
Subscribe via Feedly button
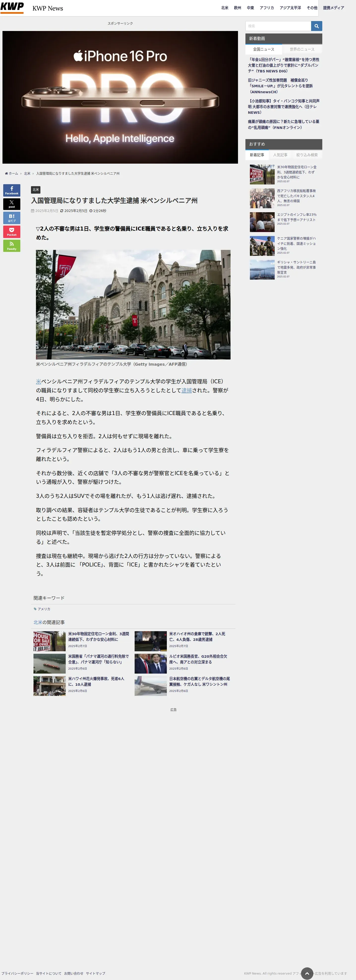click(12, 245)
